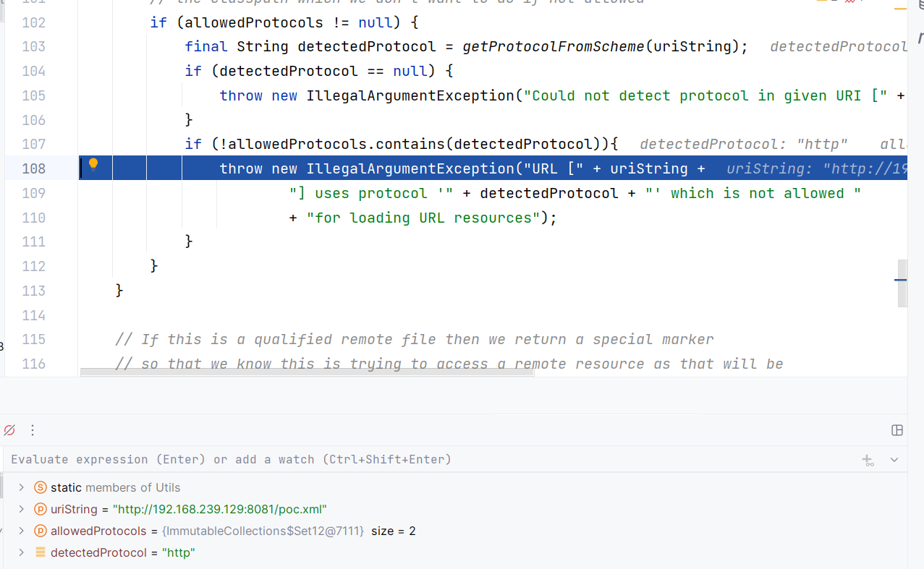Click the editor horizontal scrollbar
Image resolution: width=924 pixels, height=569 pixels.
coord(308,372)
